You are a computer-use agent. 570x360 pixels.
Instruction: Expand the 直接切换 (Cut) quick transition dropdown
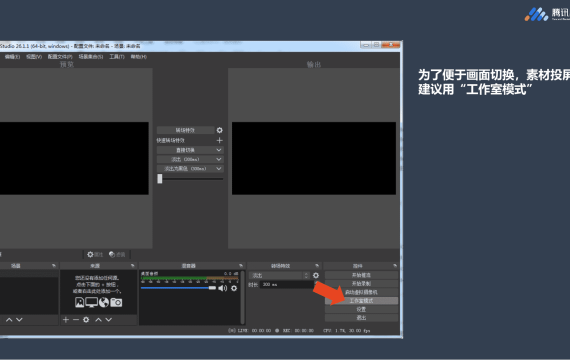tap(190, 150)
